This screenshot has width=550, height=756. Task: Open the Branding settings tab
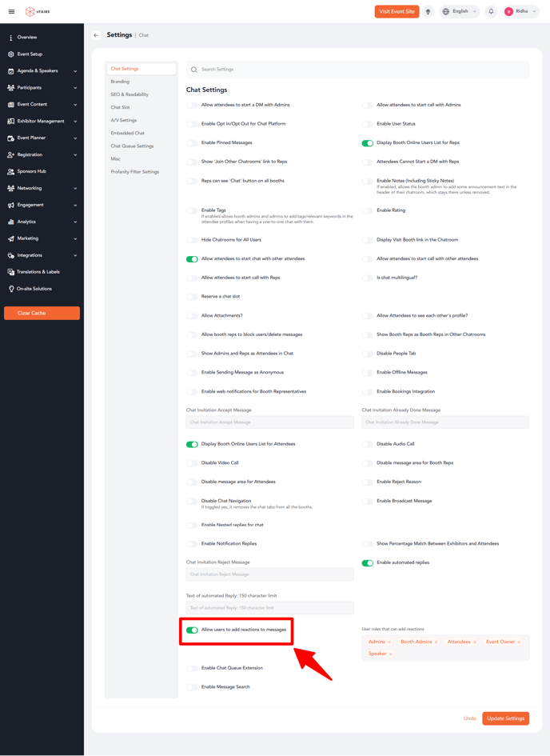click(x=120, y=82)
